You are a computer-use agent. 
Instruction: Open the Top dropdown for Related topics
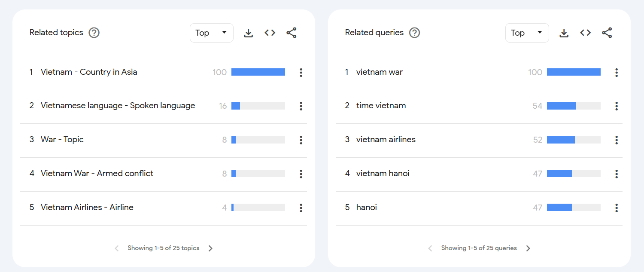[x=211, y=32]
